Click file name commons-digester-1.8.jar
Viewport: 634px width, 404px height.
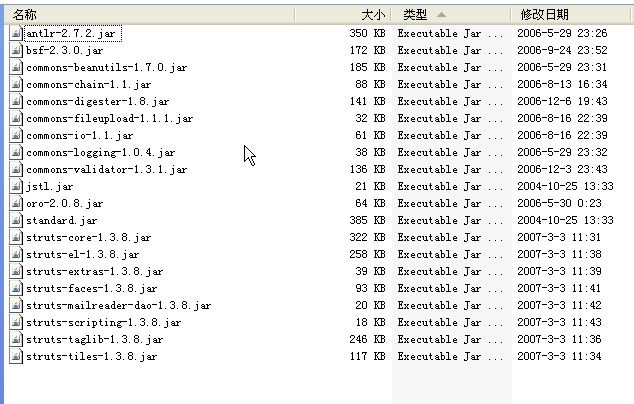(97, 102)
